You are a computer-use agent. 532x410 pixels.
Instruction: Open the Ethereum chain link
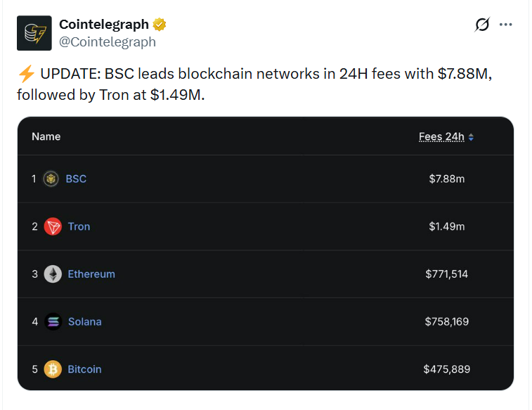(x=91, y=274)
